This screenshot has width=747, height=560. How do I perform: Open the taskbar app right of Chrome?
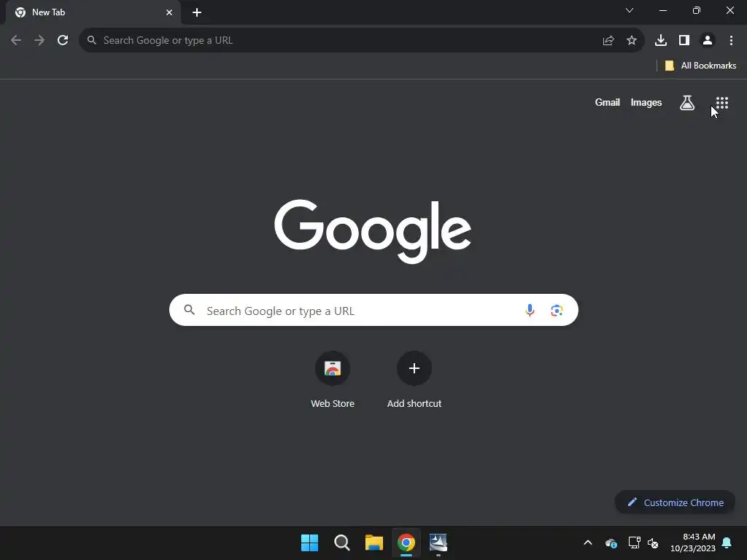438,542
